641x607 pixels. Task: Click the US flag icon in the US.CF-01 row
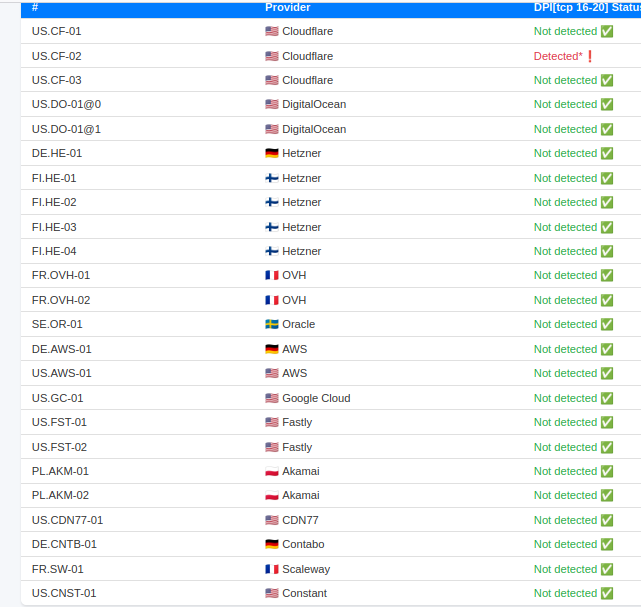coord(272,31)
